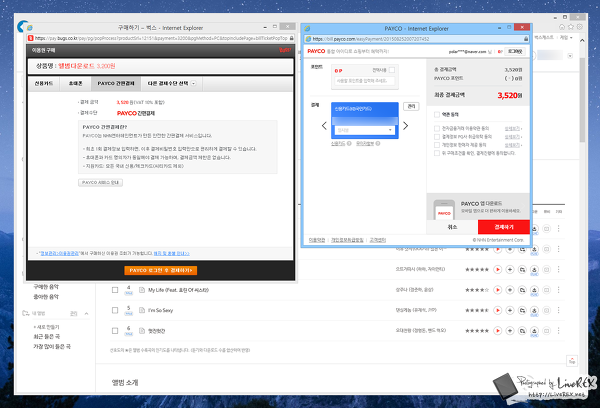The height and width of the screenshot is (408, 600).
Task: Open more options for I'm So Sexy
Action: [x=559, y=310]
